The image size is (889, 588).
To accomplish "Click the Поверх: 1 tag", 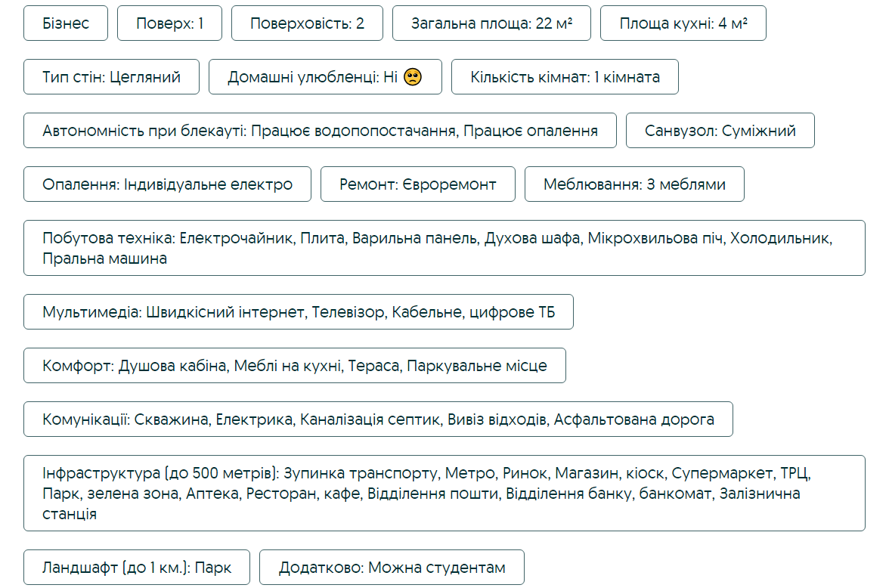I will tap(169, 23).
